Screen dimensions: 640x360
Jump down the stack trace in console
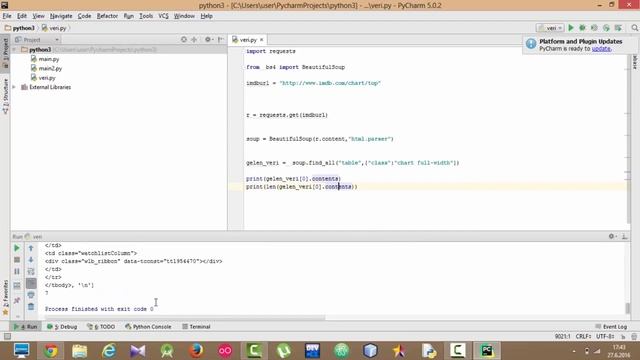click(x=31, y=260)
